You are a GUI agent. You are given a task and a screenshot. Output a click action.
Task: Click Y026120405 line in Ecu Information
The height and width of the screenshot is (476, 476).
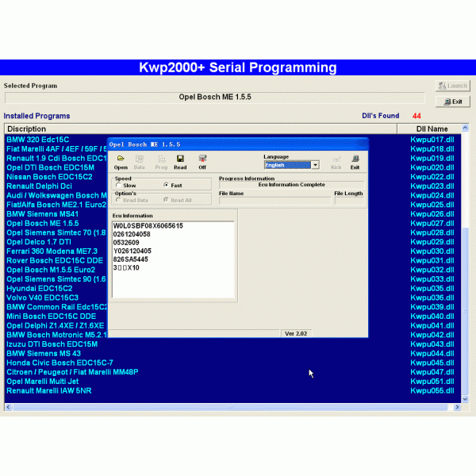(x=132, y=251)
